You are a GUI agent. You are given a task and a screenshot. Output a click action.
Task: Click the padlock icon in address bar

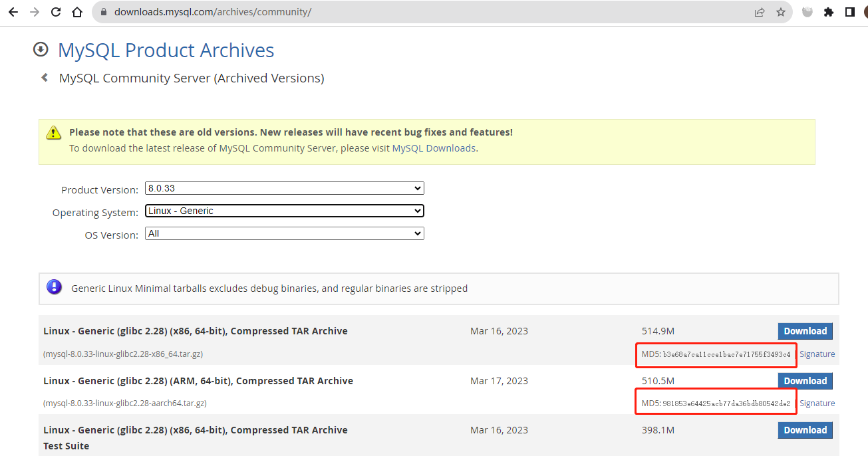pos(103,12)
